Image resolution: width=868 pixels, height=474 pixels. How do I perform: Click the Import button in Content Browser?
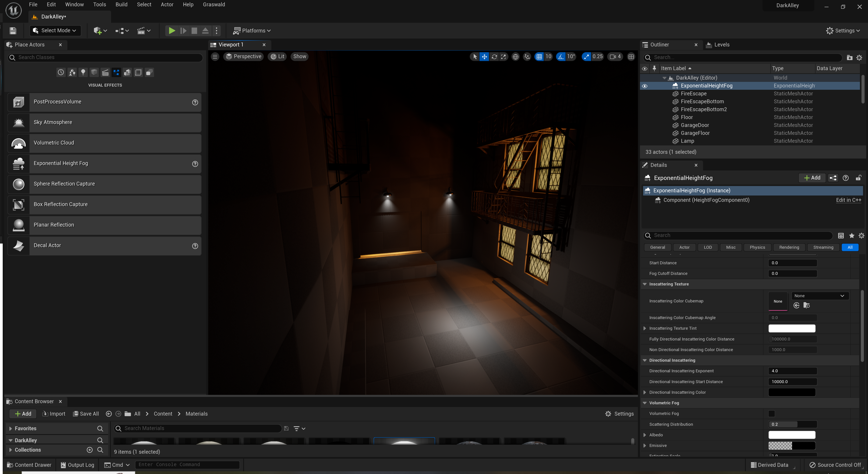point(54,414)
